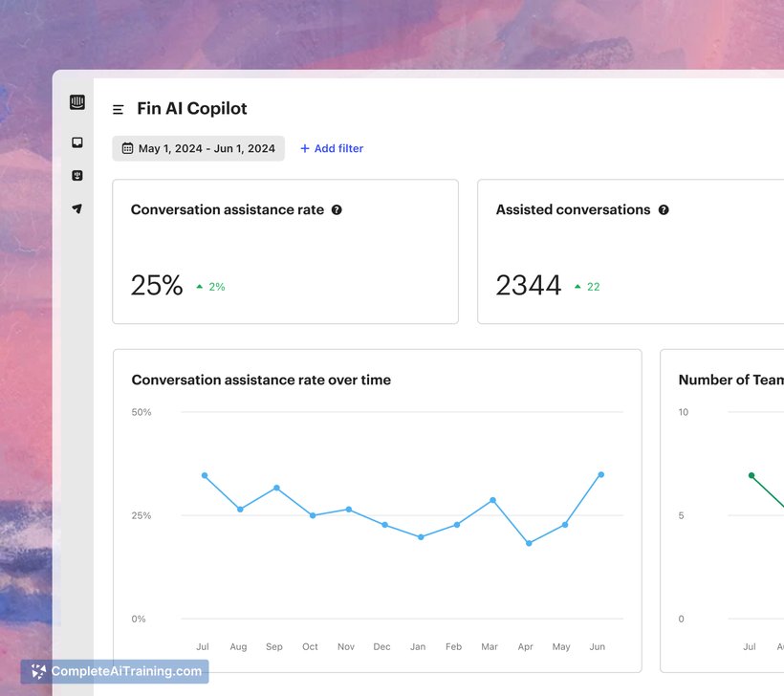Click the green 22 change indicator
The image size is (784, 696).
click(593, 287)
